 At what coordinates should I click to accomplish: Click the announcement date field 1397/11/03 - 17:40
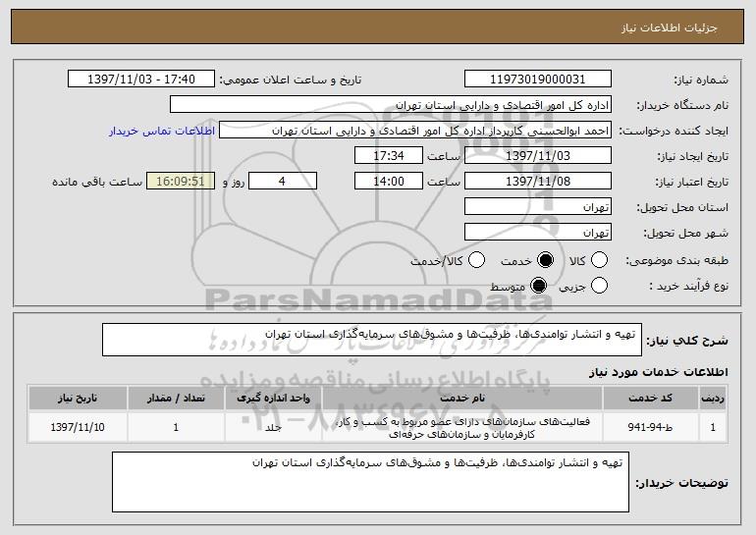141,80
